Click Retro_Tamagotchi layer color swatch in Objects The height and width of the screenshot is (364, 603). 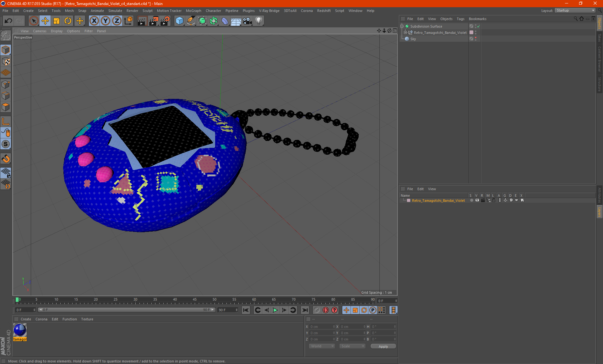pos(471,33)
